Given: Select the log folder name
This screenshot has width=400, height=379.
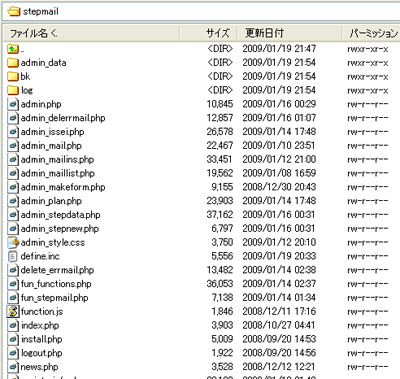Looking at the screenshot, I should coord(27,91).
